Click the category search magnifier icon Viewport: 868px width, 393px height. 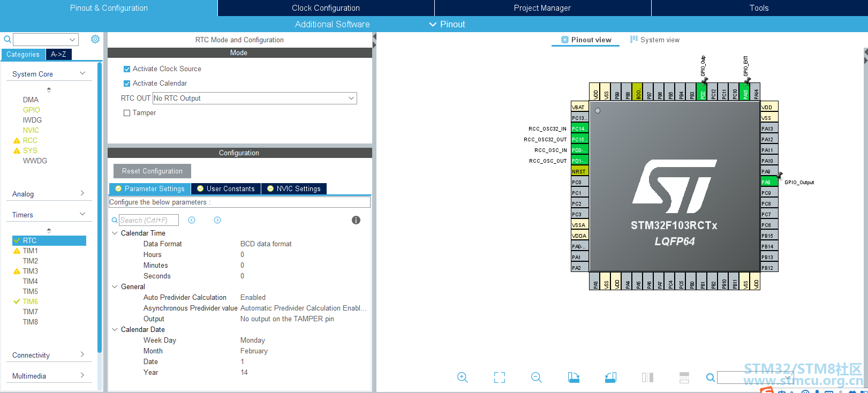7,39
